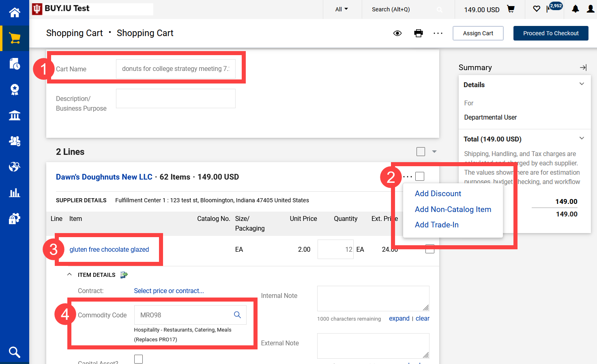Screen dimensions: 597x364
Task: Collapse the Total (149.00 USD) chevron
Action: pos(582,138)
